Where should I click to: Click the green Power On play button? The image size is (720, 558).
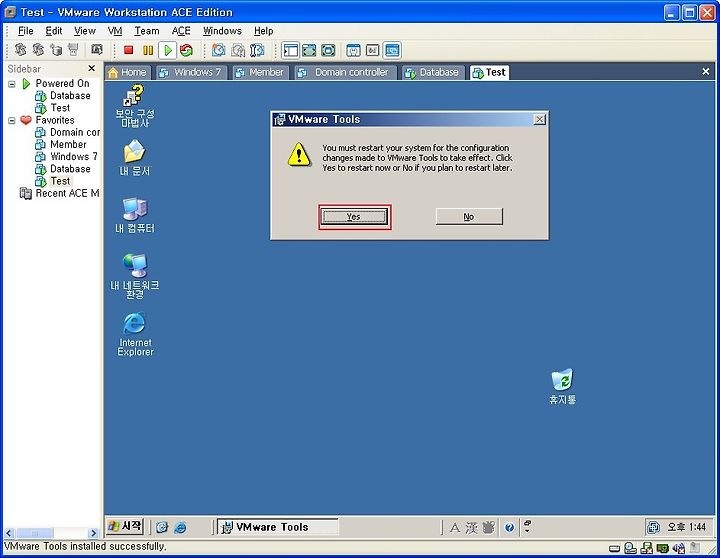pyautogui.click(x=168, y=50)
